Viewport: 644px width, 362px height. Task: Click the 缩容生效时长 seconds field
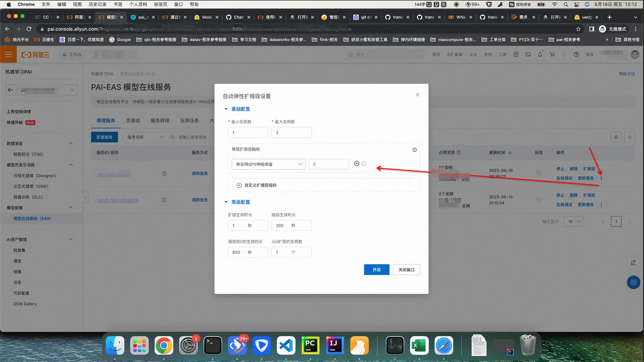pyautogui.click(x=292, y=226)
